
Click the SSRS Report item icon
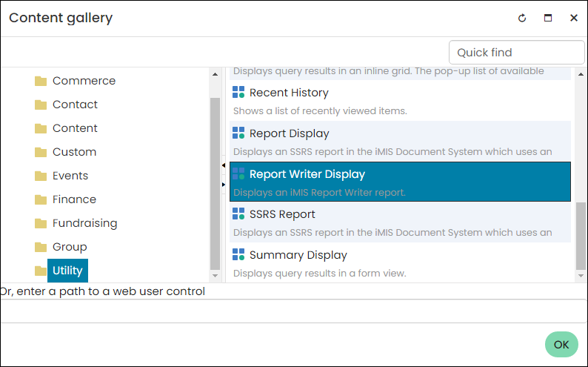pyautogui.click(x=238, y=214)
